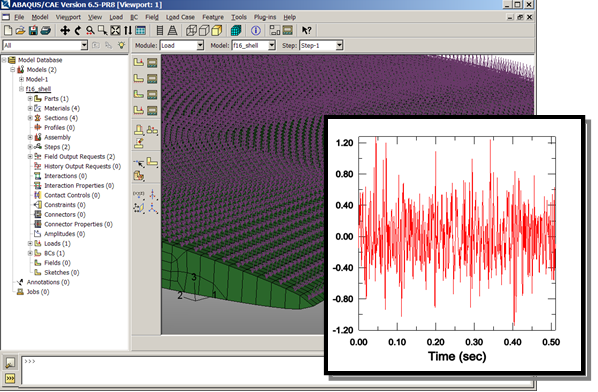Open the Step dropdown showing Step-1

[321, 45]
